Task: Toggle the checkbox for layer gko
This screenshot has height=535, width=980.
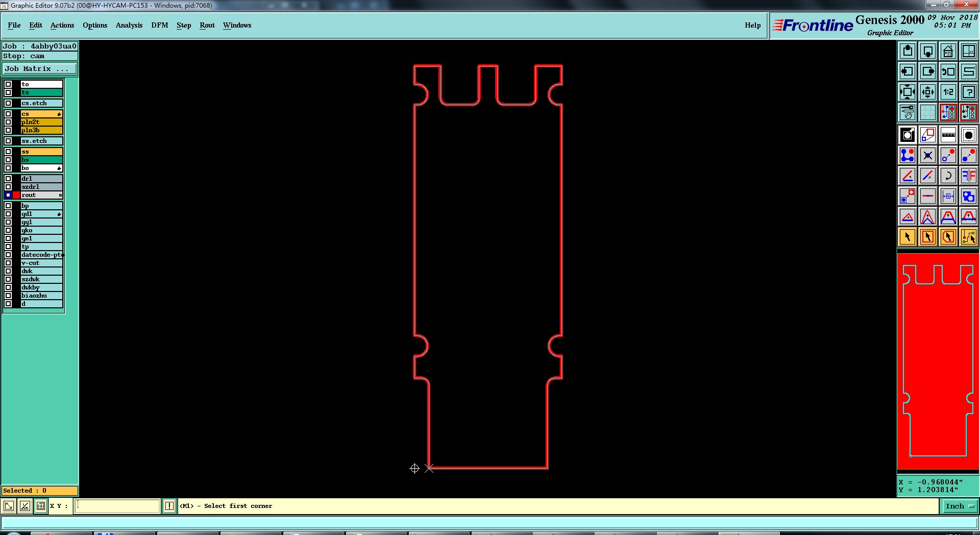Action: click(x=8, y=230)
